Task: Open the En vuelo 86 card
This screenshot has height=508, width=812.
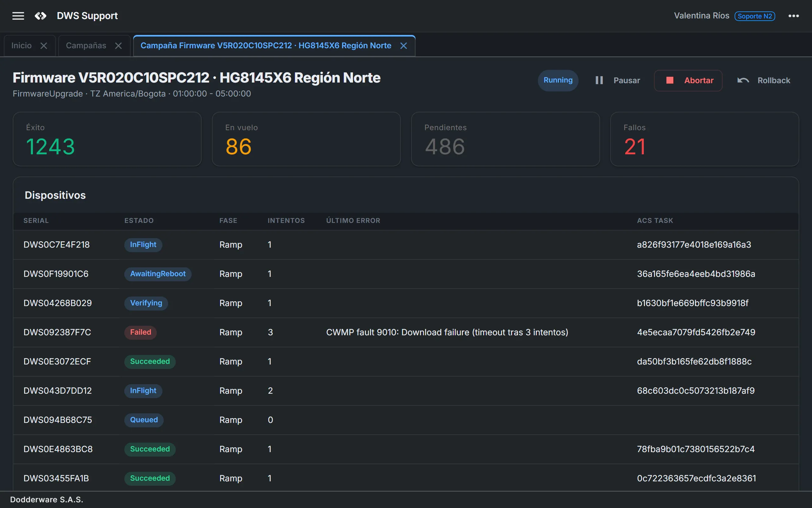Action: [x=306, y=139]
